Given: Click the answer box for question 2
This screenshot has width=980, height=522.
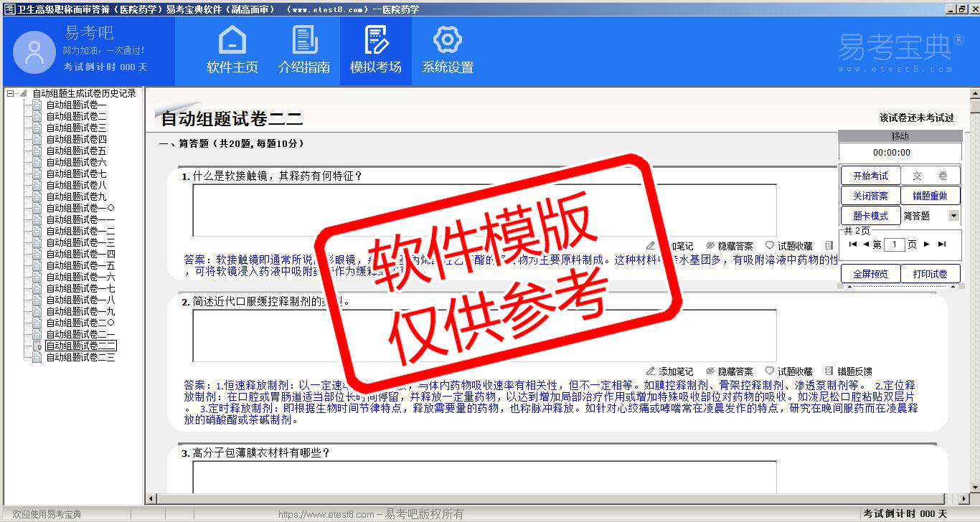Looking at the screenshot, I should tap(484, 336).
